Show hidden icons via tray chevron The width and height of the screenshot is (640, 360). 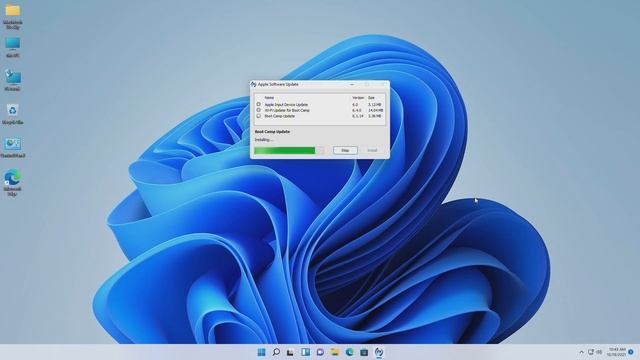pos(581,352)
